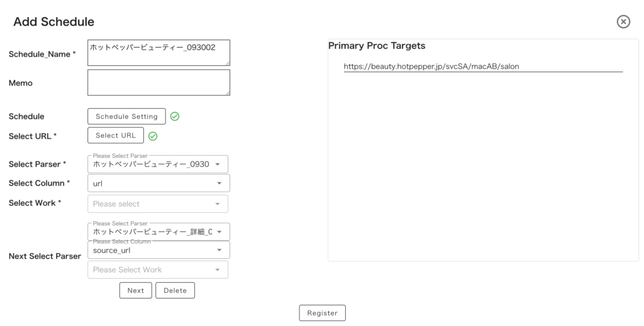Expand the Next Select Parser dropdown

(219, 232)
